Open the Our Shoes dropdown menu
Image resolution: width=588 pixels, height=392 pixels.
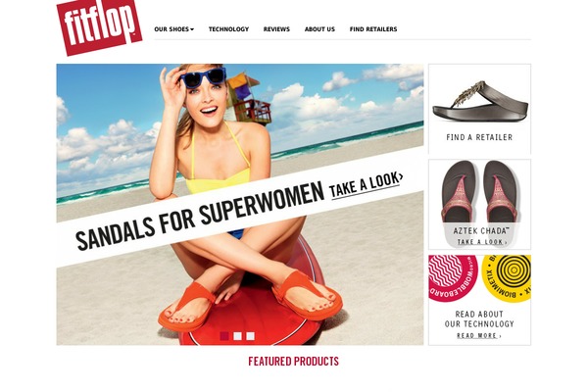tap(174, 28)
